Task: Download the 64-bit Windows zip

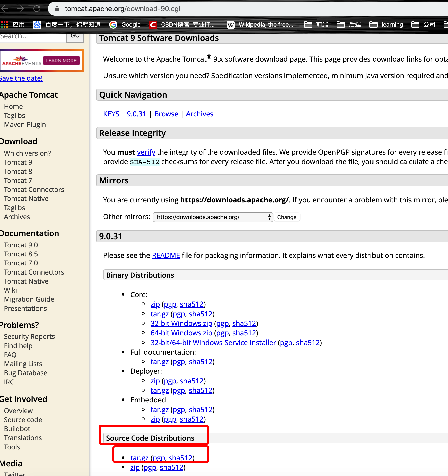Action: (x=181, y=333)
